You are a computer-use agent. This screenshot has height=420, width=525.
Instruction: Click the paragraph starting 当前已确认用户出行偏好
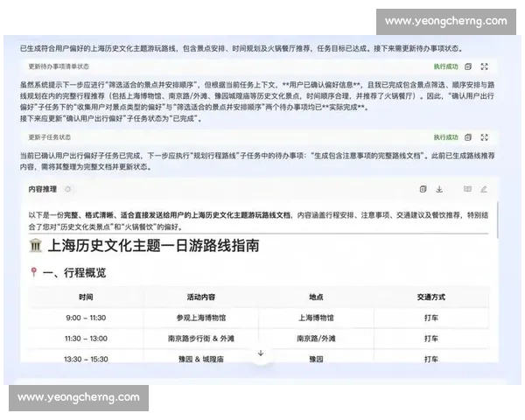pos(257,161)
